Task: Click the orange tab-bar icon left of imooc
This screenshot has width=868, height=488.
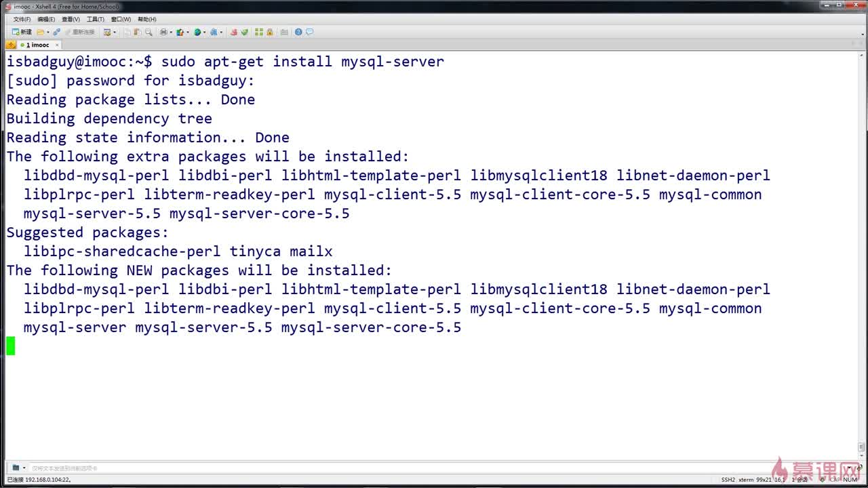Action: tap(10, 45)
